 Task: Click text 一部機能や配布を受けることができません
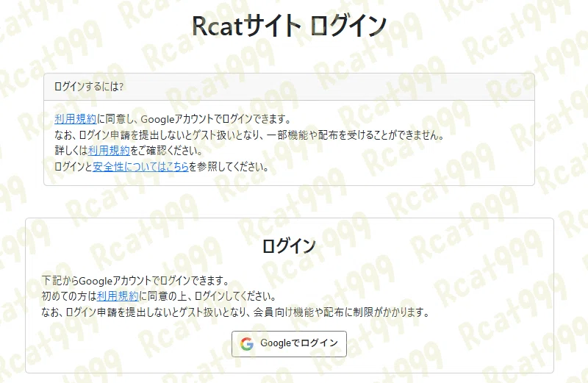click(x=354, y=135)
